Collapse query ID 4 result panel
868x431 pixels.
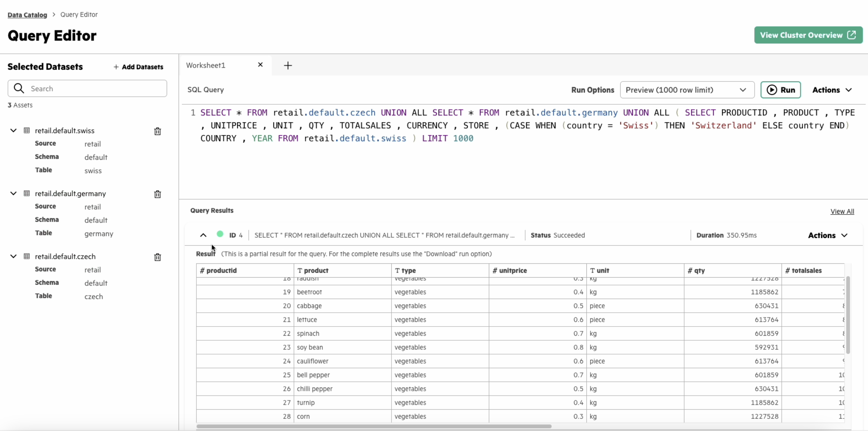click(x=203, y=235)
